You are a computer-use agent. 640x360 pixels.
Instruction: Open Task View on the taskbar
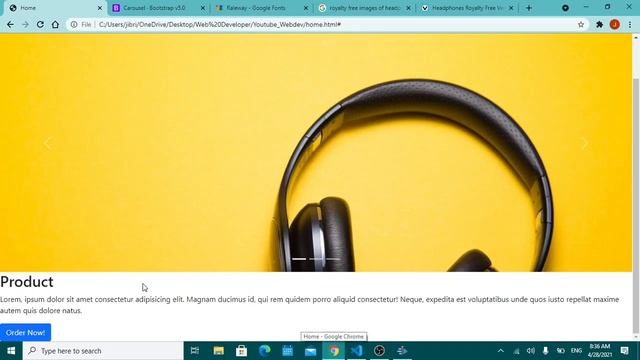pos(195,351)
